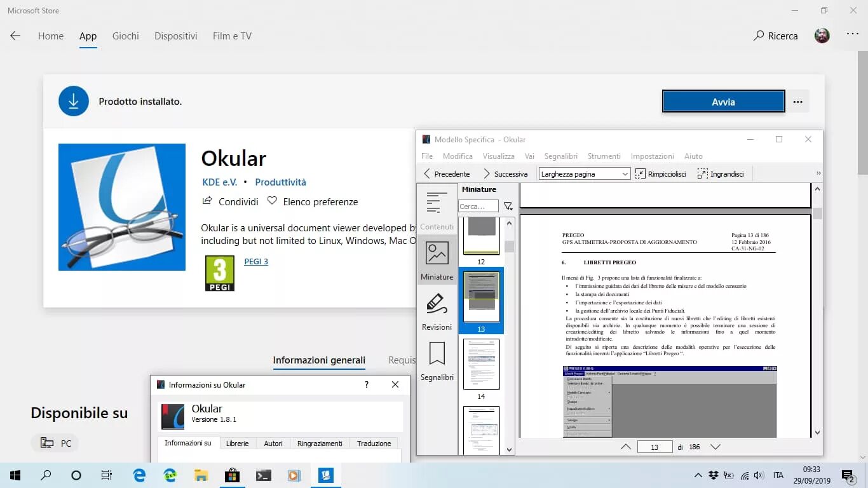The height and width of the screenshot is (488, 868).
Task: Click the blue download status icon
Action: click(x=74, y=101)
